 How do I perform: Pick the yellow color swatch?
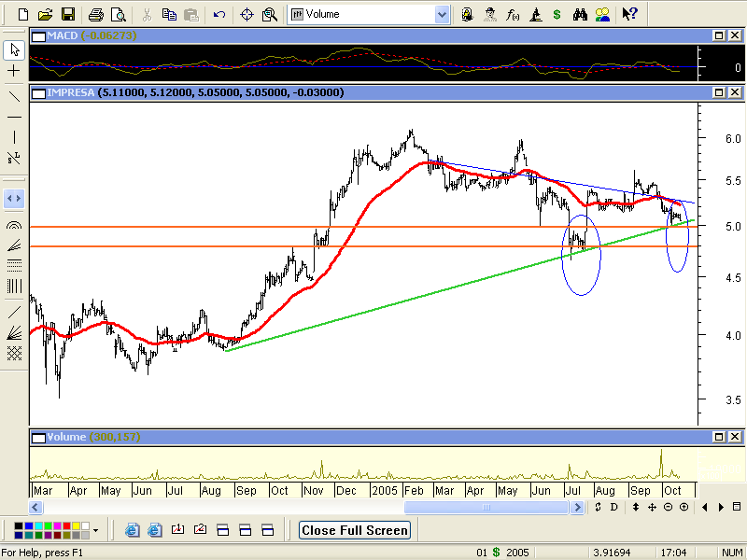click(76, 526)
